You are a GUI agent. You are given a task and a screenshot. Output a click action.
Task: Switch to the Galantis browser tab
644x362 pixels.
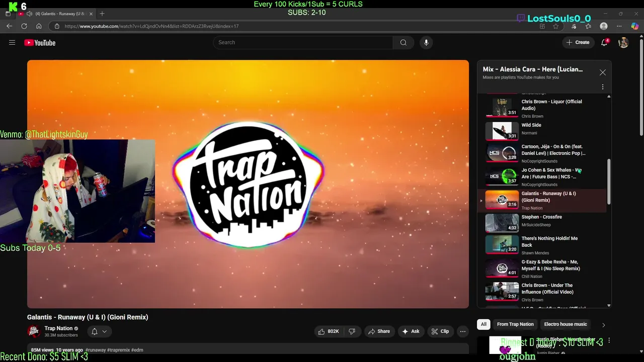click(x=55, y=14)
